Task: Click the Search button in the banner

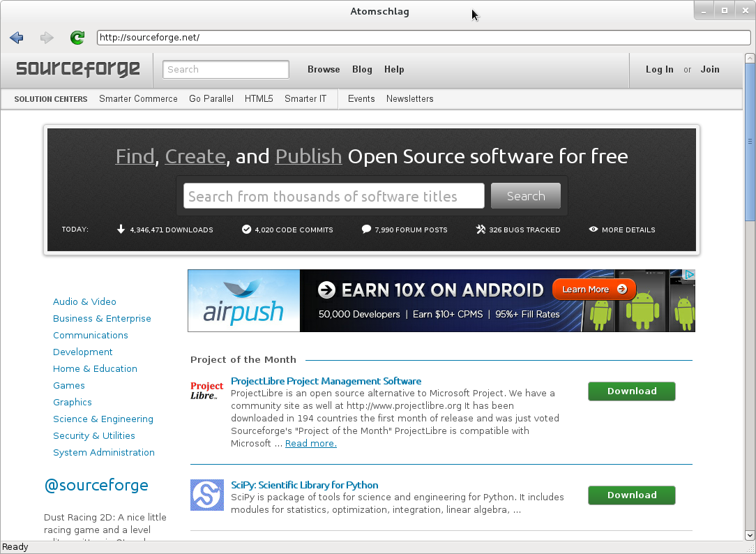Action: click(x=525, y=196)
